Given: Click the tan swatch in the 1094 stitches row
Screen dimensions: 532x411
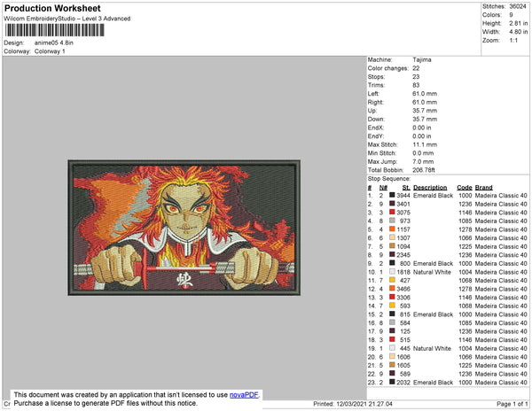Looking at the screenshot, I should click(x=392, y=246).
